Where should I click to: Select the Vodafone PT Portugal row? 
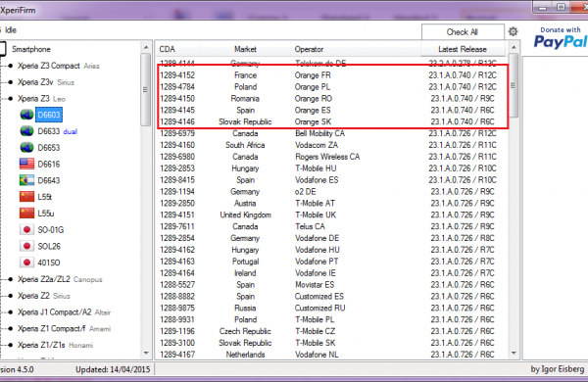point(332,262)
